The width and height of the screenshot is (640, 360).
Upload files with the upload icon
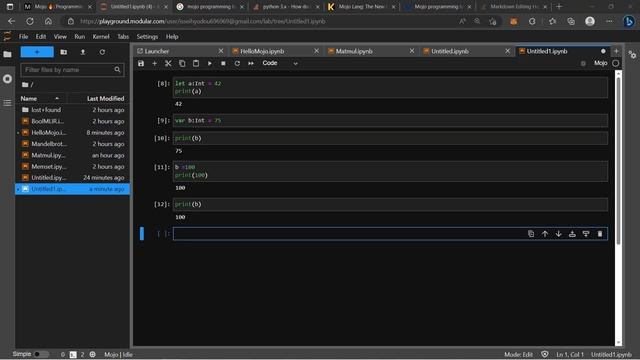[83, 52]
